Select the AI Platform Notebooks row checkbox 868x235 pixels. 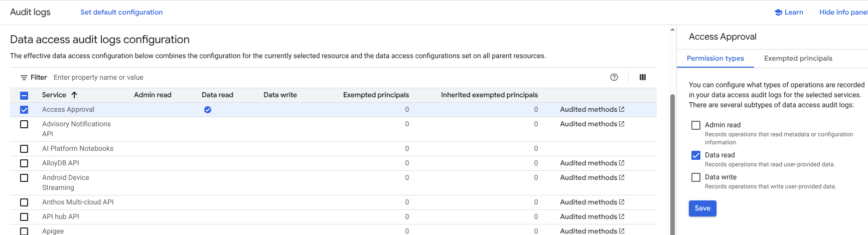click(x=24, y=149)
